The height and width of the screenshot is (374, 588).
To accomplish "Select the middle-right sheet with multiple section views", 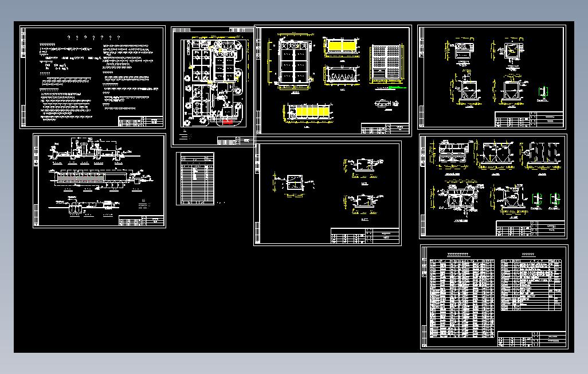I will [493, 186].
